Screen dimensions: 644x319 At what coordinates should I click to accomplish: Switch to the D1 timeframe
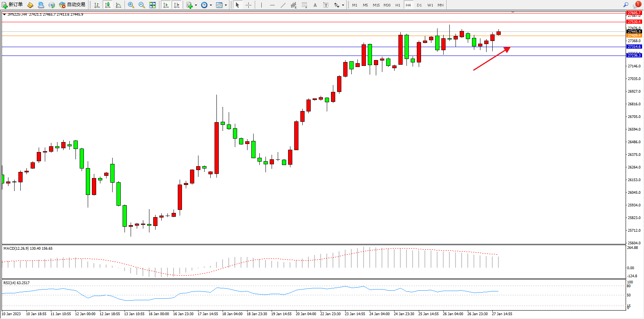pos(419,5)
